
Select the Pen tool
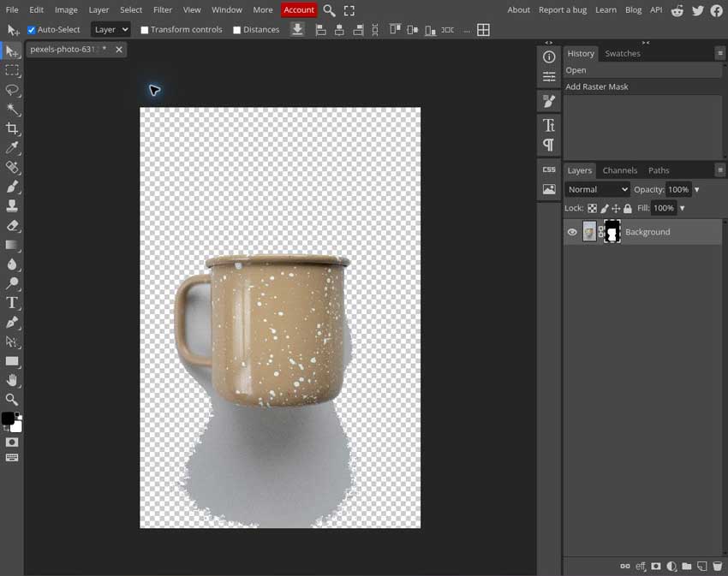pyautogui.click(x=12, y=322)
